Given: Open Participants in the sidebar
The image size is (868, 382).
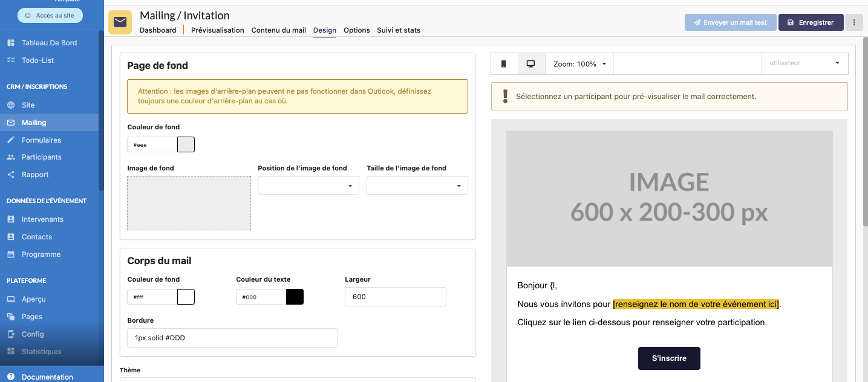Looking at the screenshot, I should click(41, 157).
